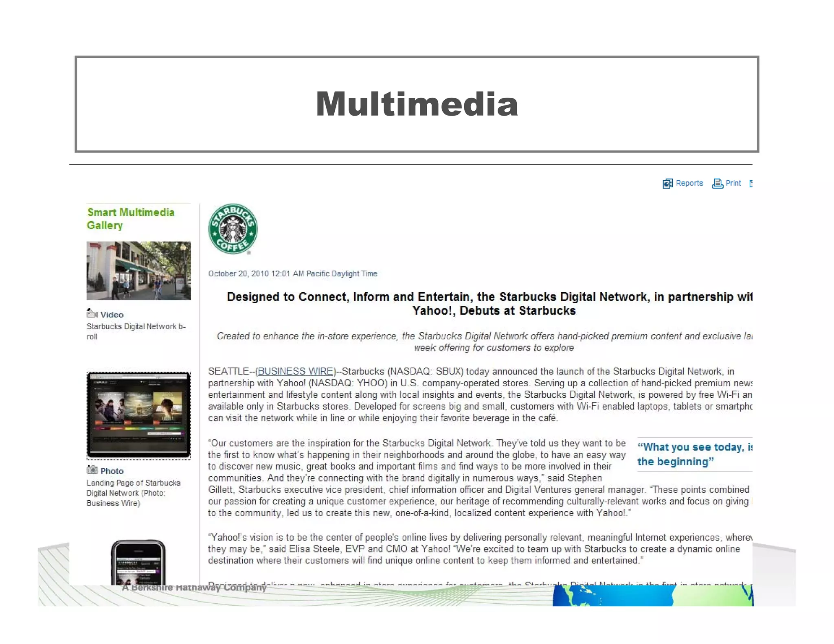
Task: Select the Print link
Action: pos(733,183)
